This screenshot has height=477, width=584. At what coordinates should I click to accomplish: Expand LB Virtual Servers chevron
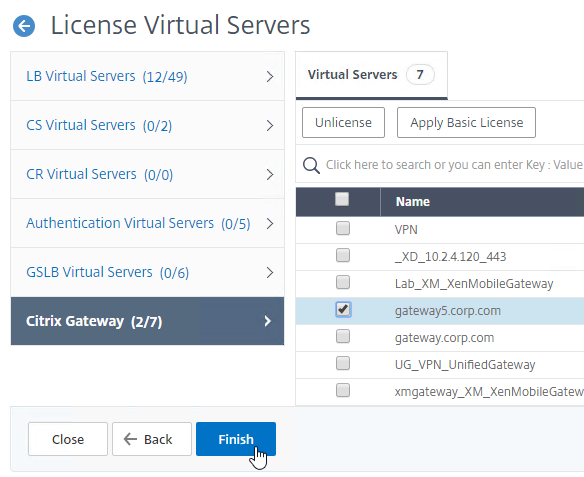[x=270, y=77]
